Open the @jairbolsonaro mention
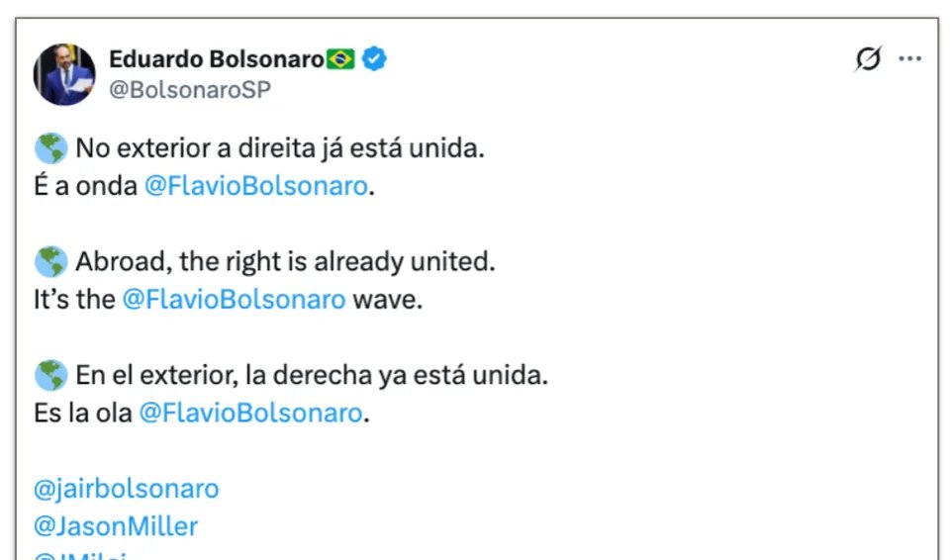952x560 pixels. [x=126, y=488]
